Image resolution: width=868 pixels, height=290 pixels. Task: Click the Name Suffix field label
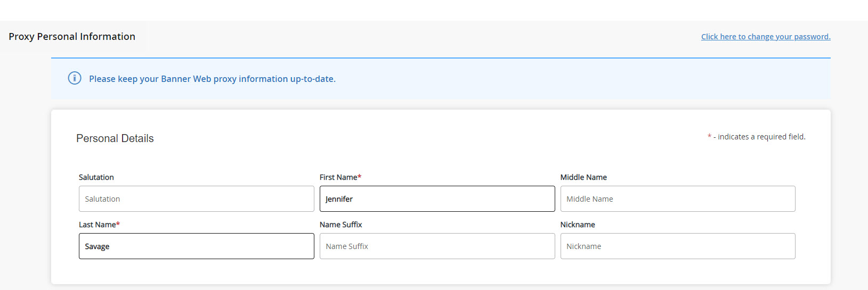(340, 225)
